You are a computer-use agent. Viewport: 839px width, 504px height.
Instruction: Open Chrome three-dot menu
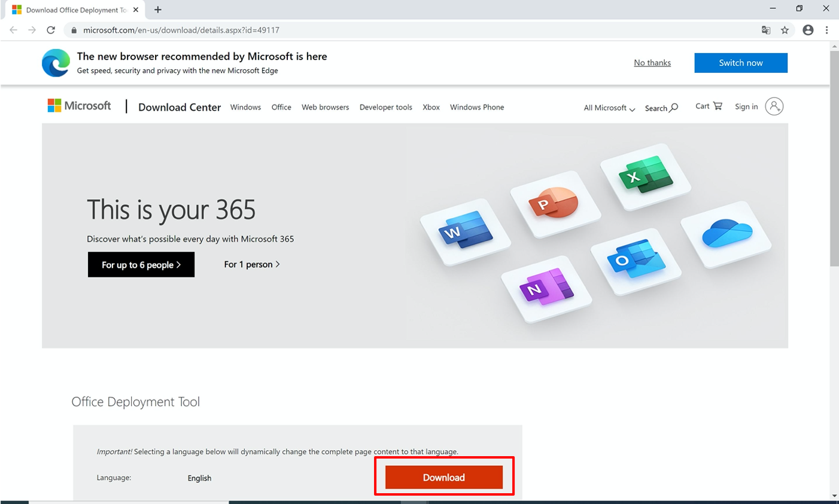click(826, 30)
